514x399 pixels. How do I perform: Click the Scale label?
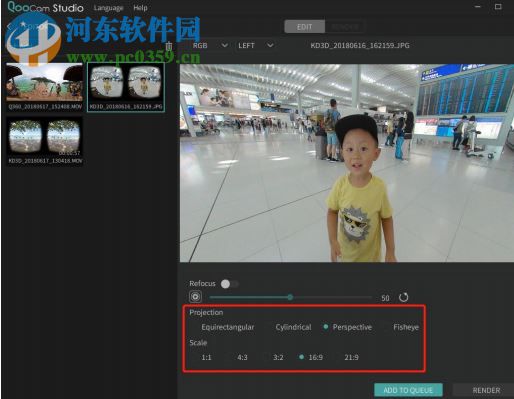point(198,342)
